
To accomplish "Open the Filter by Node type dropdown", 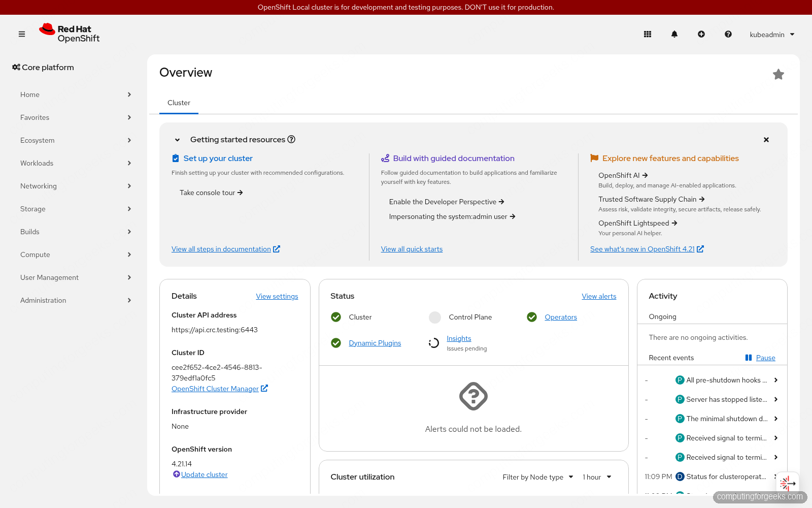I will click(x=538, y=477).
